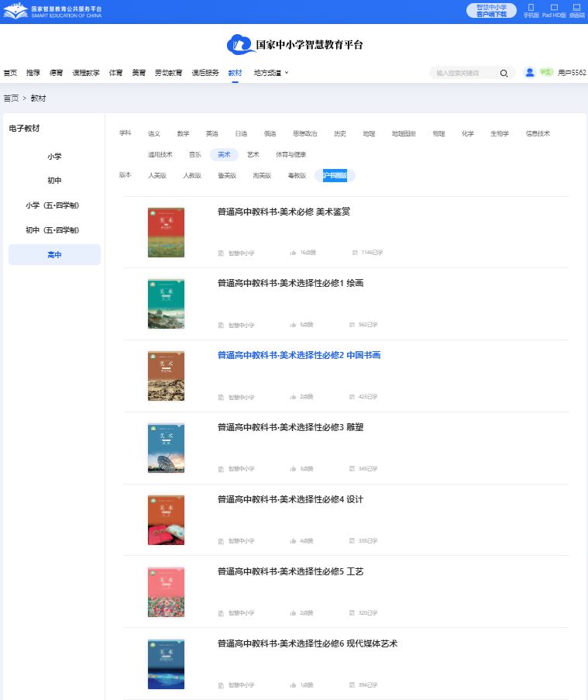Viewport: 588px width, 700px height.
Task: Open the Pad HD version icon
Action: coord(554,8)
